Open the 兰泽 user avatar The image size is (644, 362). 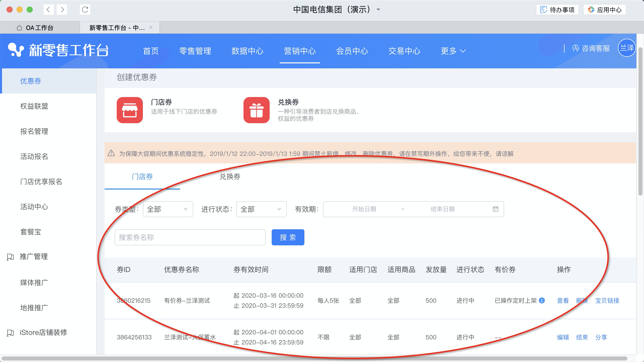coord(627,48)
